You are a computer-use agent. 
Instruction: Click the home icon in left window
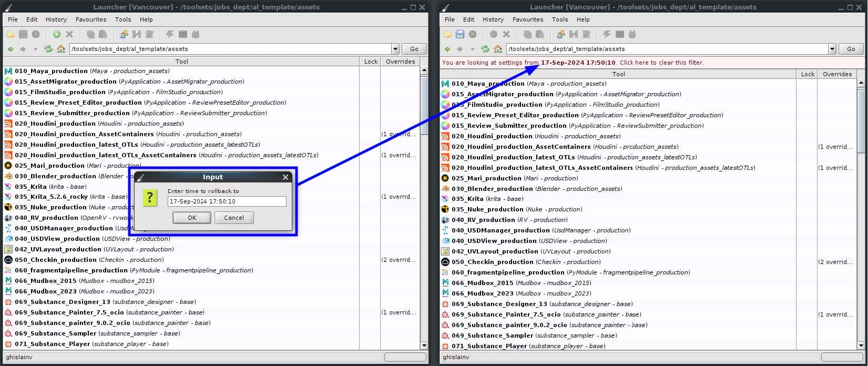click(61, 49)
